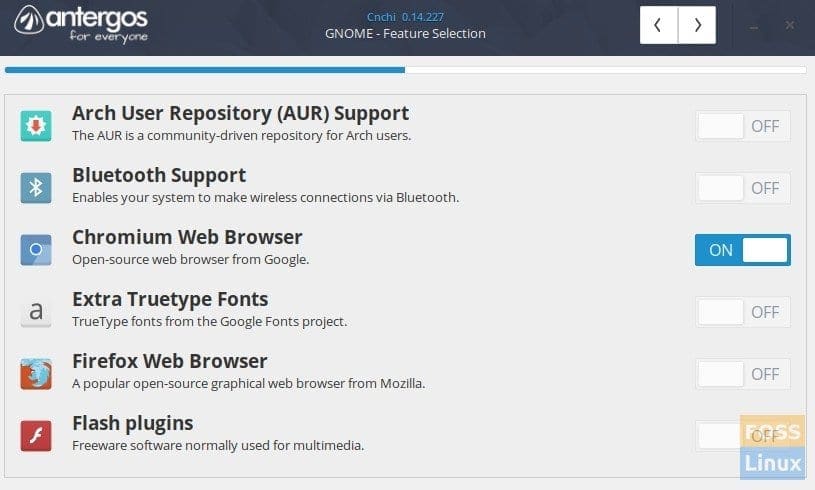
Task: Go forward with the right chevron button
Action: (x=698, y=25)
